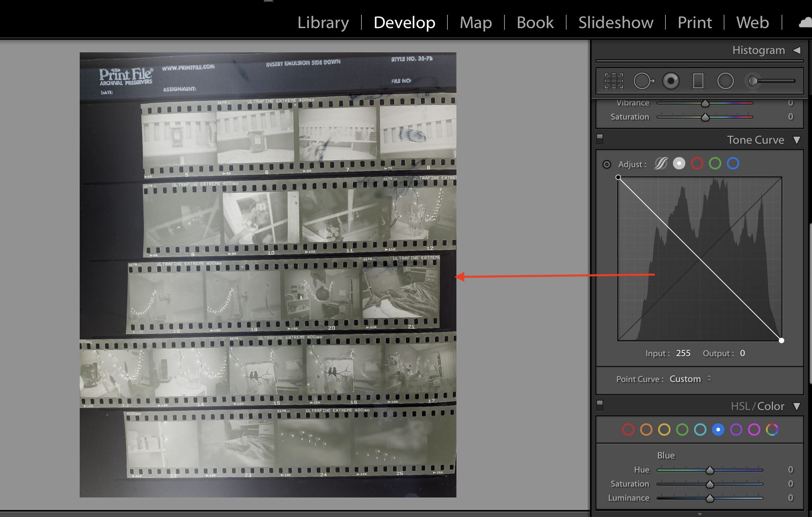Viewport: 812px width, 517px height.
Task: Activate the Red Eye Correction tool
Action: coord(671,81)
